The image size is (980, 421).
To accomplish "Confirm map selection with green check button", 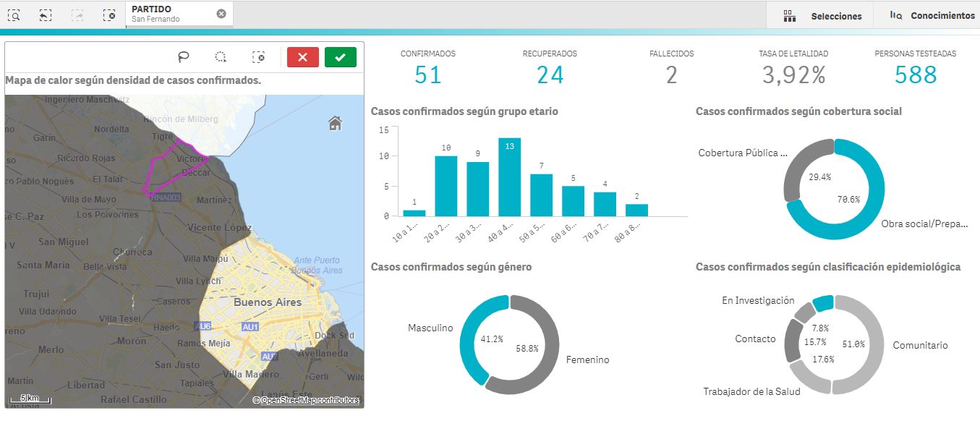I will tap(341, 57).
